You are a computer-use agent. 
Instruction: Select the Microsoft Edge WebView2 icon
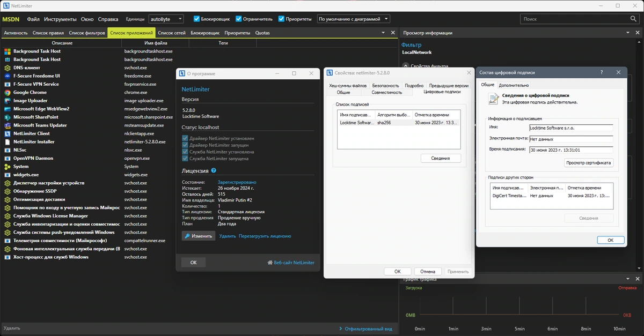(x=8, y=109)
